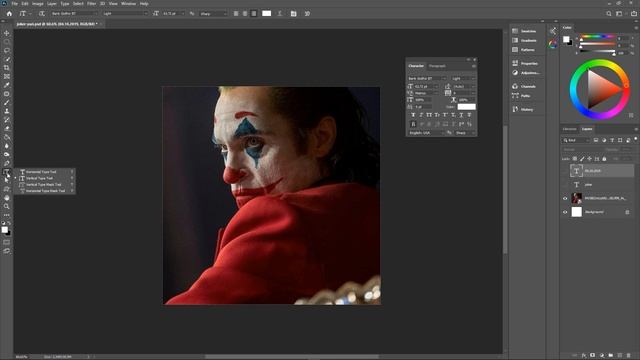Open the leading (Auto) dropdown in Character panel
The height and width of the screenshot is (360, 640).
464,87
